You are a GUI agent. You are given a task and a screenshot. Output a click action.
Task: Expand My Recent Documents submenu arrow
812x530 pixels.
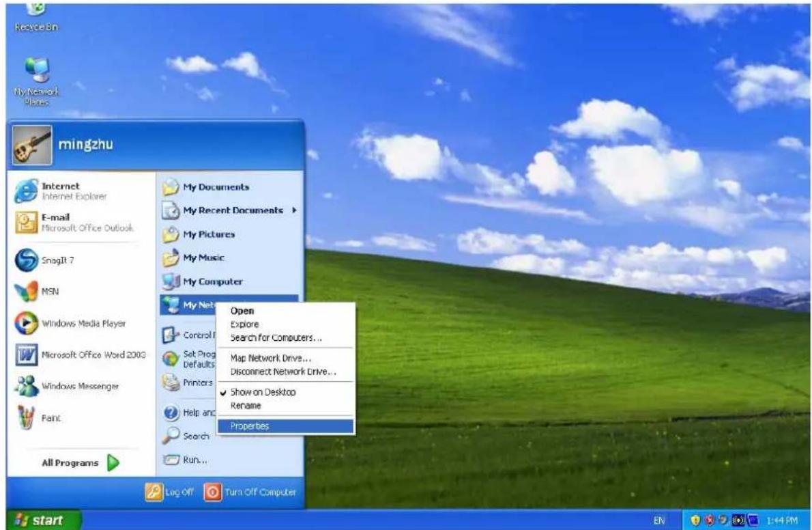[x=294, y=210]
